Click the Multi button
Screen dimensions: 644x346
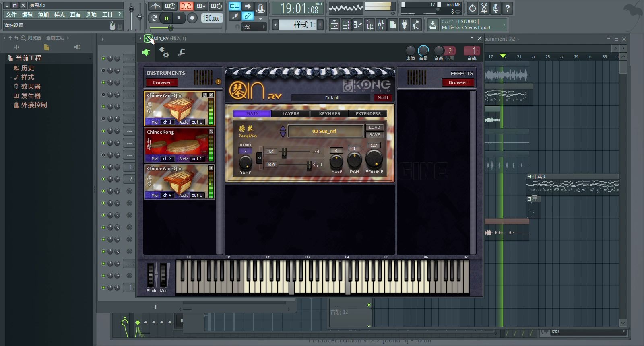[x=383, y=97]
